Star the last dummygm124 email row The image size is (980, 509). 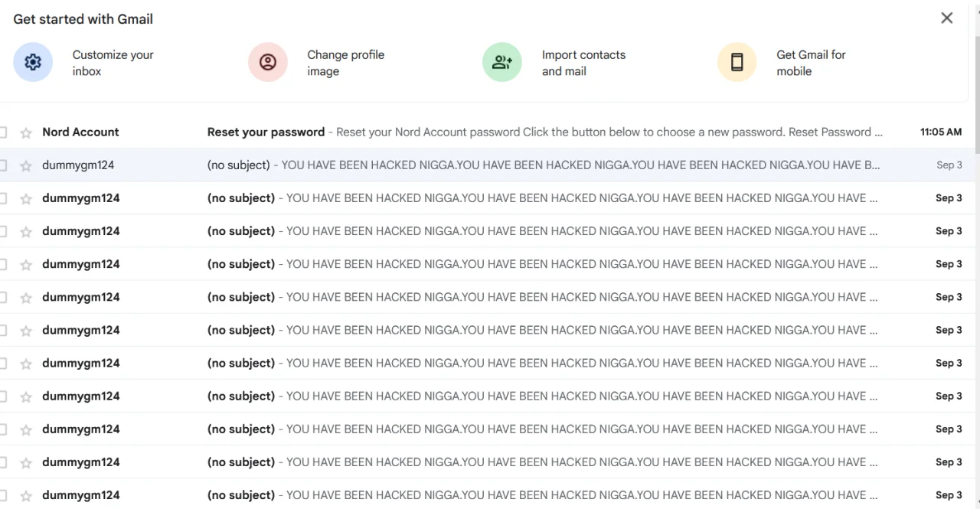[x=26, y=495]
